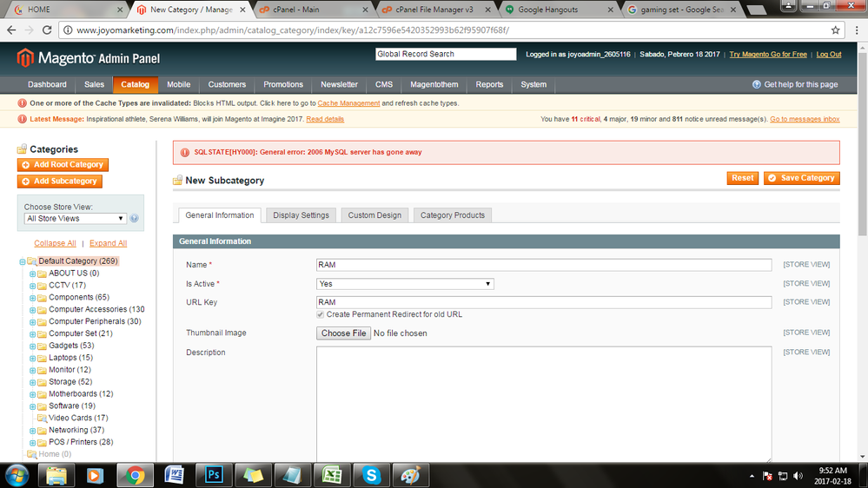Screen dimensions: 868x488
Task: Launch media player from taskbar
Action: (x=95, y=475)
